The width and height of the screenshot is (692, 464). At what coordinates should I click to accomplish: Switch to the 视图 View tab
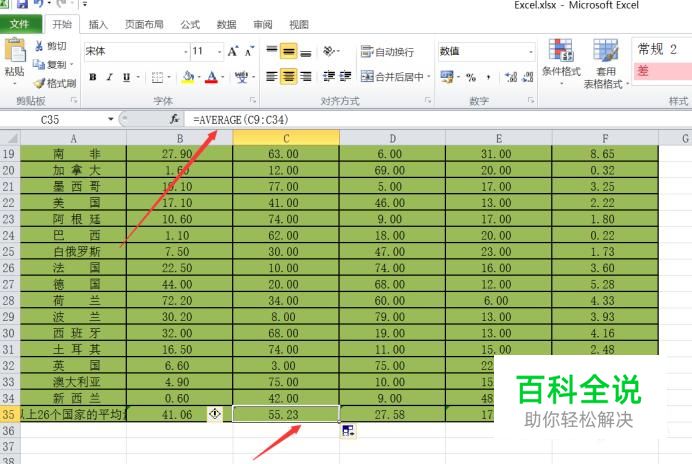299,24
